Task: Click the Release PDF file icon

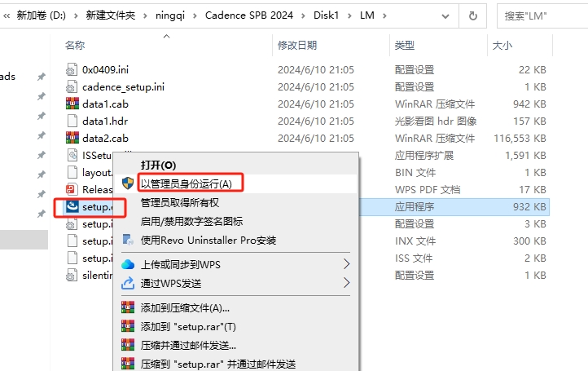Action: pyautogui.click(x=72, y=190)
